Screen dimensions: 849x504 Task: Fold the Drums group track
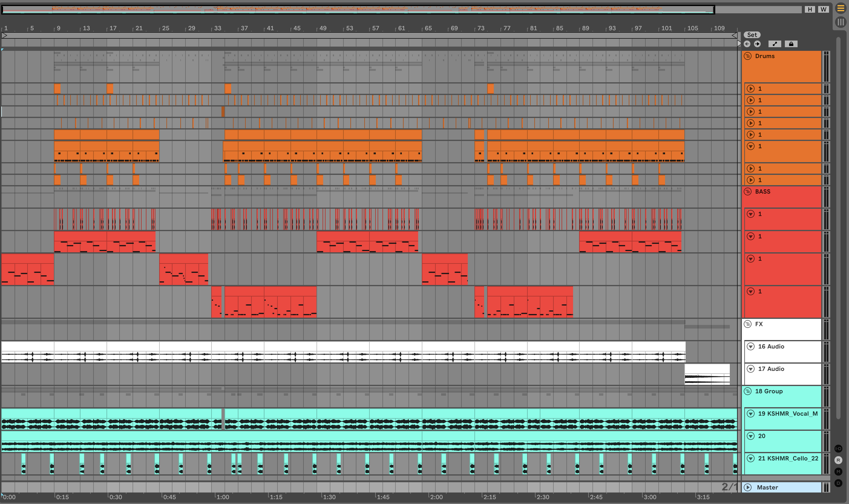[x=748, y=56]
